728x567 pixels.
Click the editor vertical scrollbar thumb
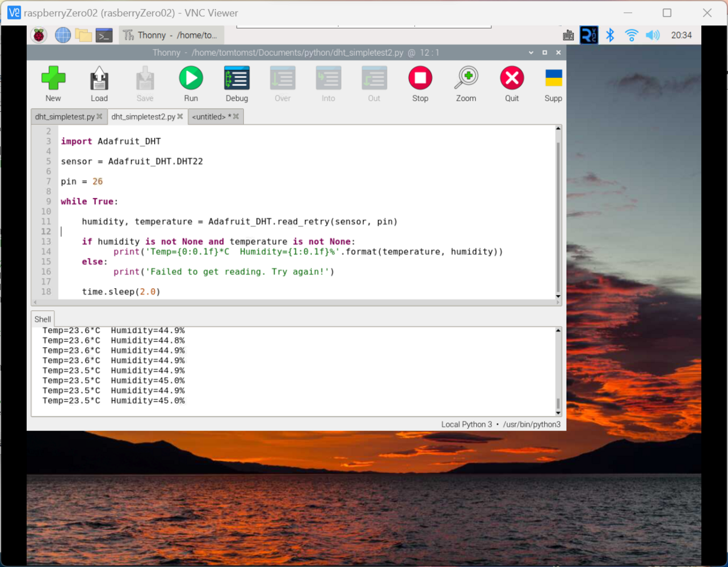pos(558,217)
